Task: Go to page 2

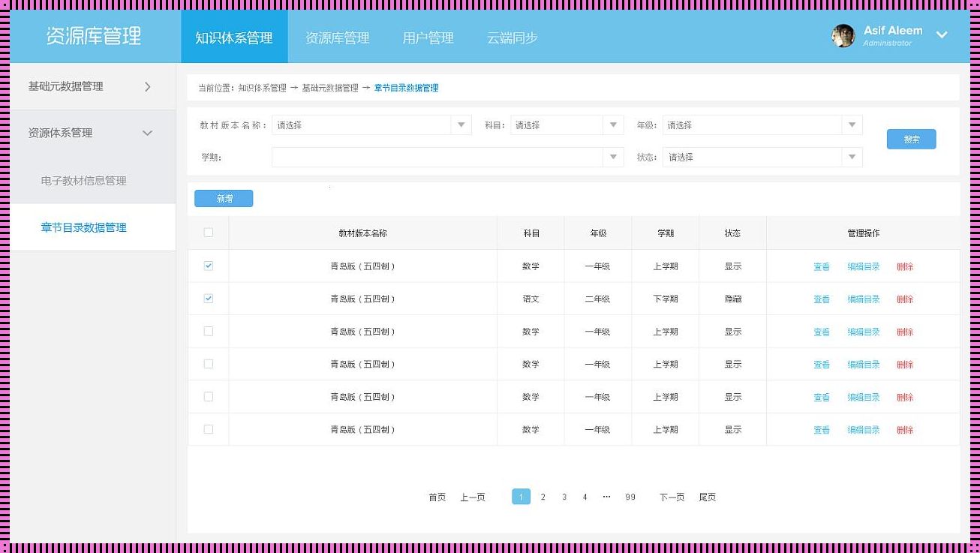Action: pos(543,497)
